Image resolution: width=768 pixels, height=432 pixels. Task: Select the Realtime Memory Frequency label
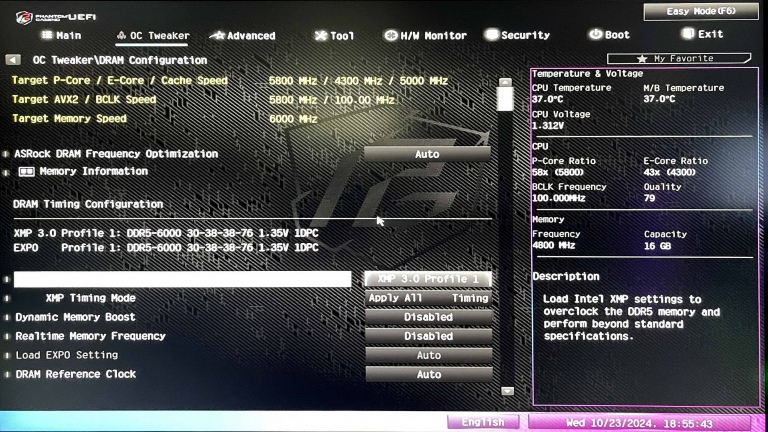[91, 336]
